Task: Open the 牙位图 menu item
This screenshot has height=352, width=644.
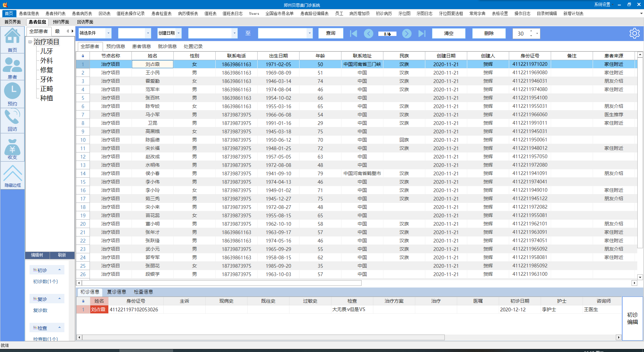Action: [x=404, y=13]
